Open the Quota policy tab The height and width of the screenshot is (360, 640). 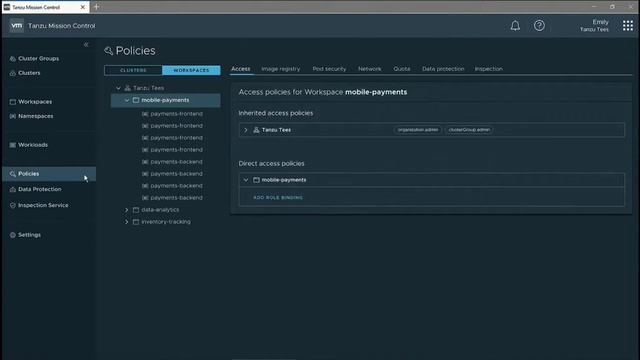(402, 69)
